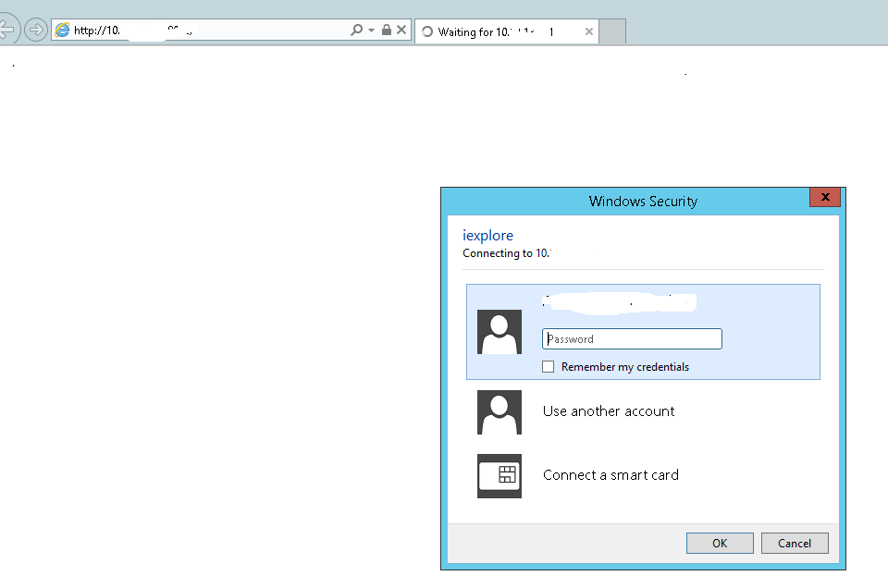The image size is (888, 588).
Task: Click the smart card chip icon
Action: coord(499,476)
